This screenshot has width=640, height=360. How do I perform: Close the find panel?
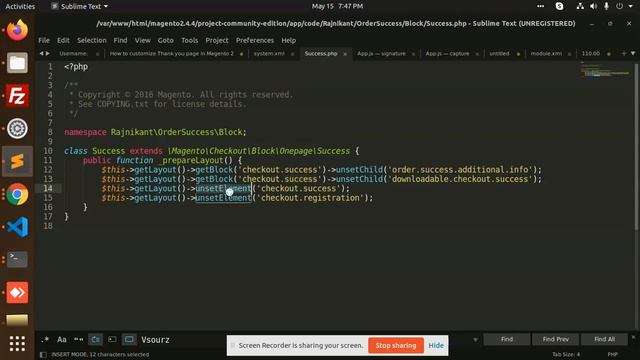tap(633, 337)
